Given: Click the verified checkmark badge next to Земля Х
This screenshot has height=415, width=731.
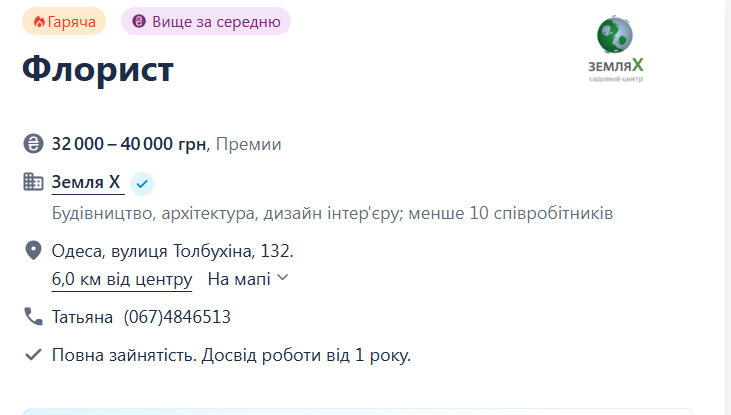Looking at the screenshot, I should pos(142,184).
